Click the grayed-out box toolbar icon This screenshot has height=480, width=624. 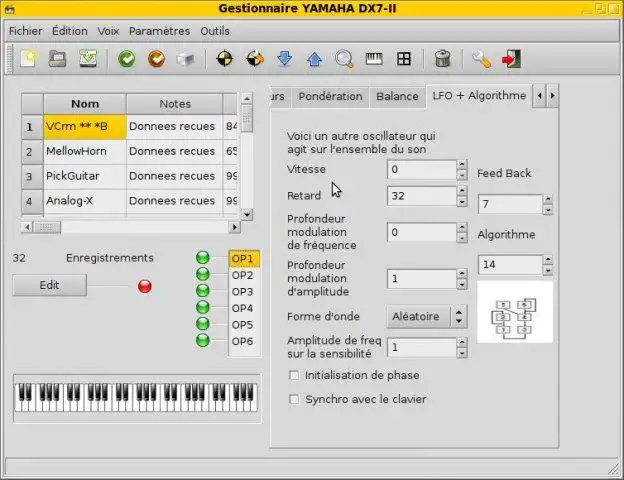click(186, 59)
